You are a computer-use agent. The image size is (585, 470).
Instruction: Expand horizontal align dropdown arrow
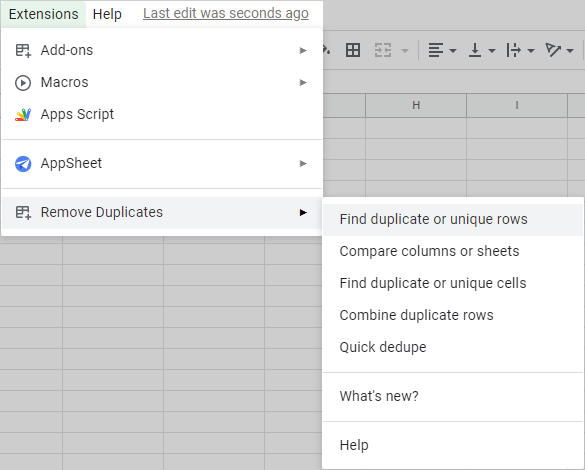(x=453, y=50)
